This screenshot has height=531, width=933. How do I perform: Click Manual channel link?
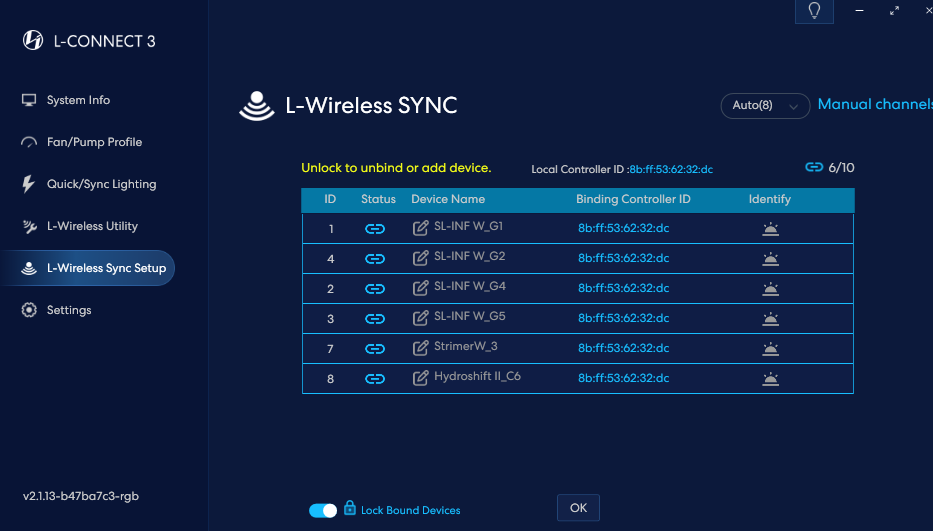(x=875, y=104)
